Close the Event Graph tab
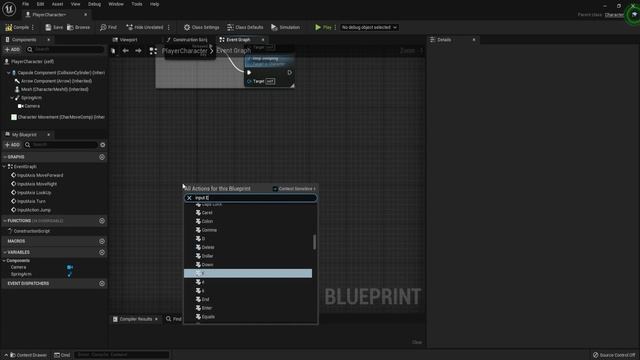640x360 pixels. click(x=263, y=40)
